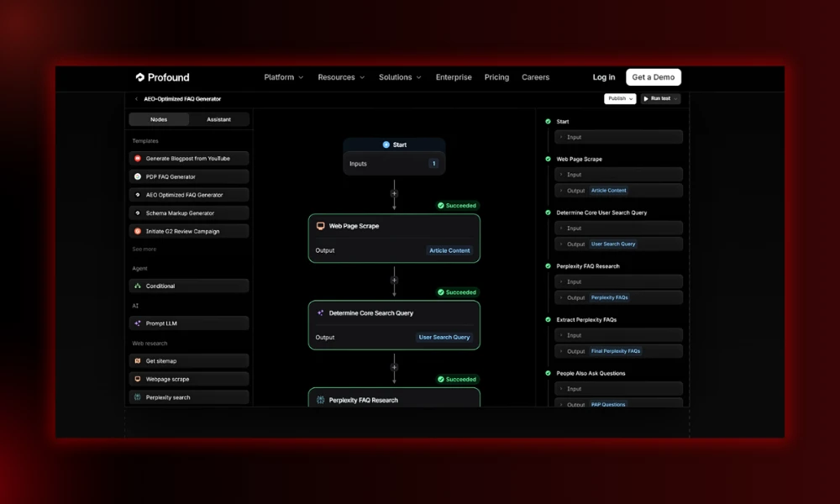Click the Article Content output tag in canvas node
840x504 pixels.
[x=449, y=250]
